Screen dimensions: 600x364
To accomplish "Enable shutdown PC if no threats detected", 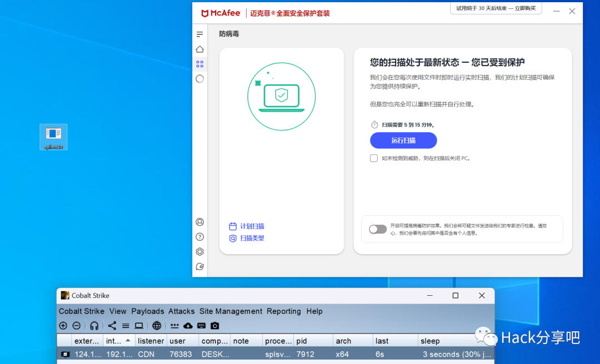I will coord(374,158).
